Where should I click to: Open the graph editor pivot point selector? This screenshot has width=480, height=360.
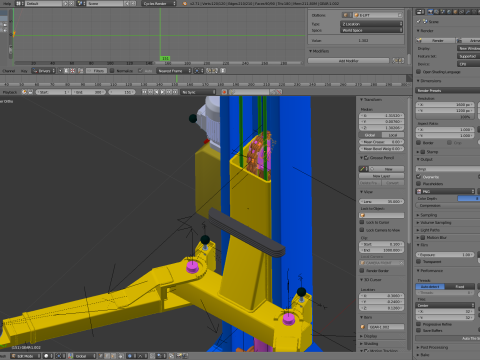tap(199, 71)
